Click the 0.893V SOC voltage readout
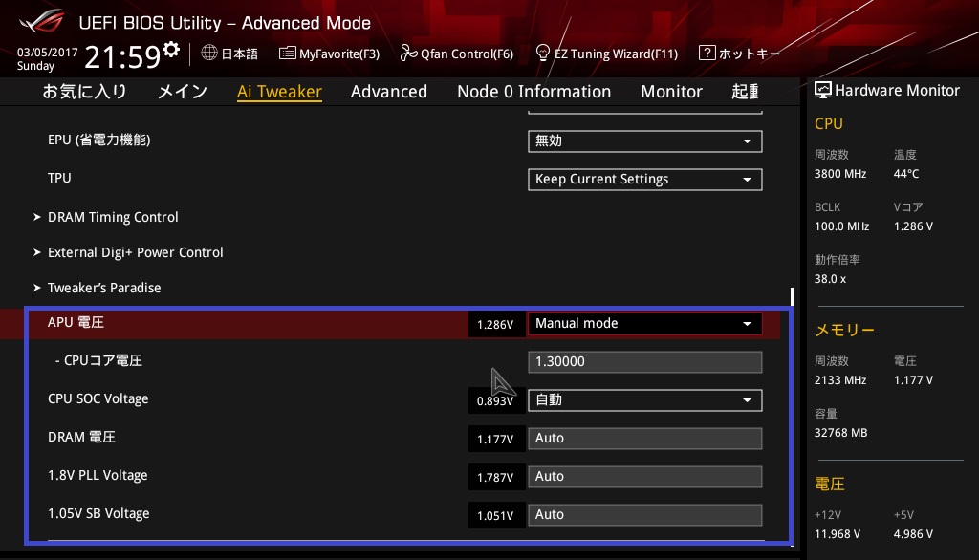979x560 pixels. [x=495, y=400]
